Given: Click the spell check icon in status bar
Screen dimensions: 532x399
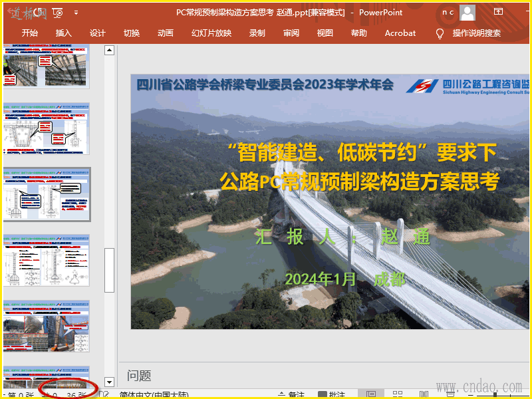Looking at the screenshot, I should (104, 395).
